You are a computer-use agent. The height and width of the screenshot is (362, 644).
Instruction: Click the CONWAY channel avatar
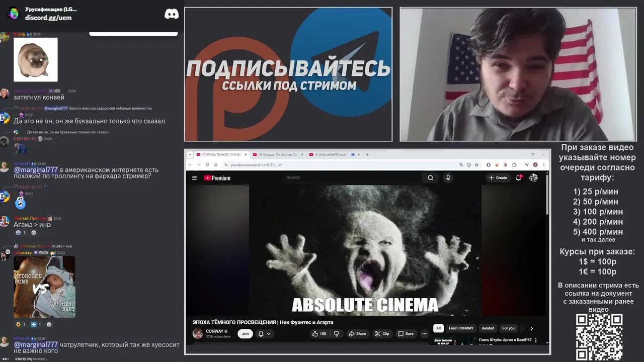pyautogui.click(x=198, y=333)
